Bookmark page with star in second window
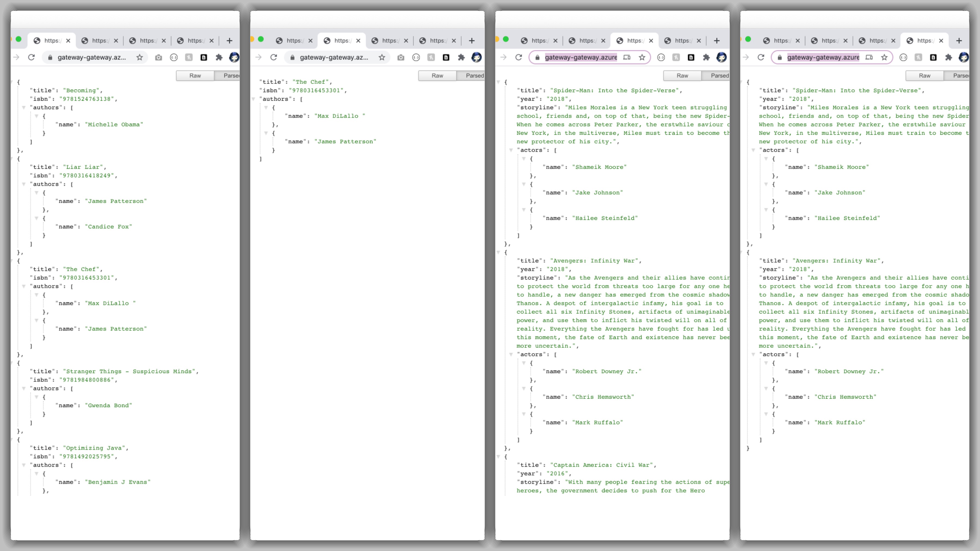 382,57
